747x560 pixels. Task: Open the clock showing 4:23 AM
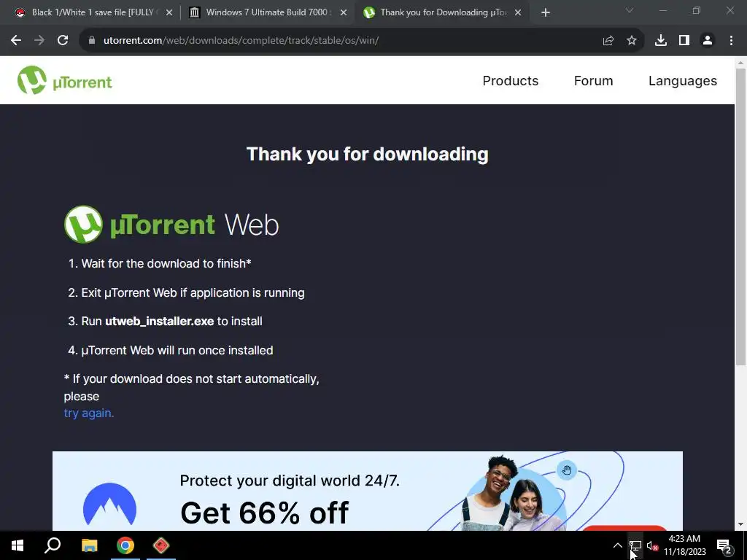pos(684,545)
